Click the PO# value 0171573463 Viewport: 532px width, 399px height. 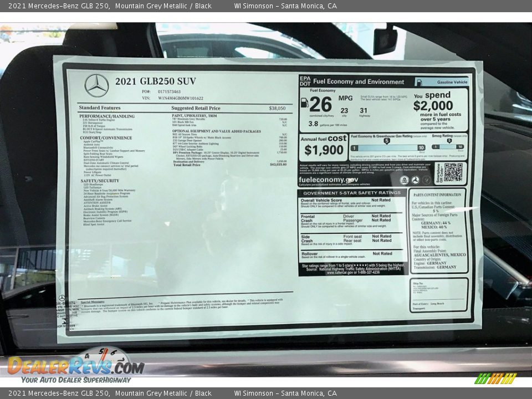169,91
